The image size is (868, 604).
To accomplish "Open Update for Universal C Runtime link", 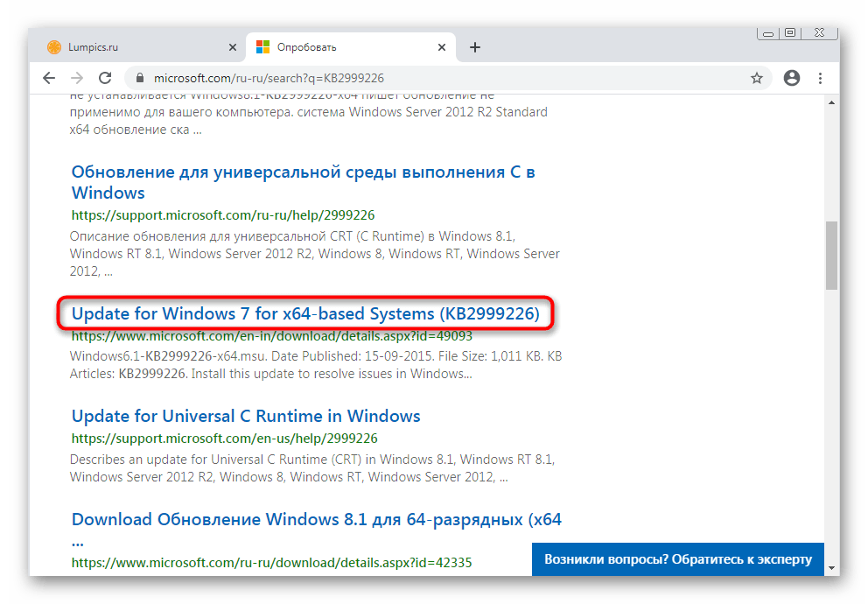I will [246, 416].
